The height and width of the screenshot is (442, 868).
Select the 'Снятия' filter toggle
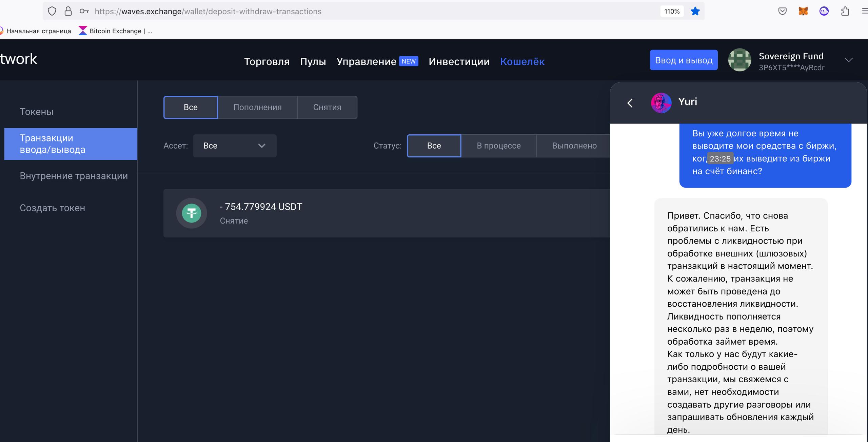click(x=327, y=107)
